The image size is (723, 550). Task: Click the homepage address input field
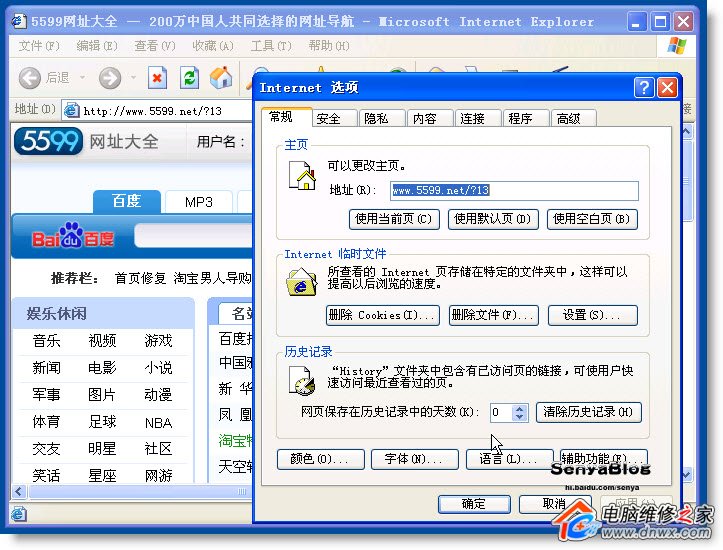tap(514, 190)
